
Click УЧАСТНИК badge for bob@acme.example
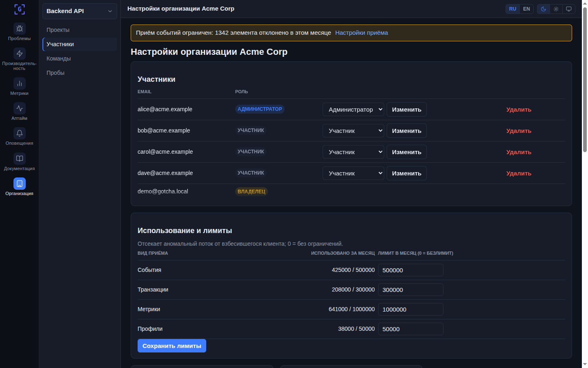[251, 130]
